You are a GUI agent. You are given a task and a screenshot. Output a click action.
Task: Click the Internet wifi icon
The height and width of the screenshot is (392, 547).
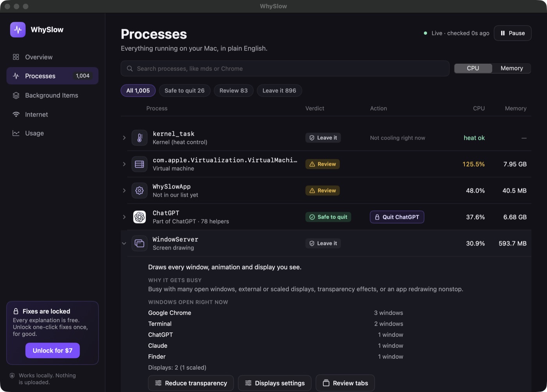pyautogui.click(x=16, y=115)
